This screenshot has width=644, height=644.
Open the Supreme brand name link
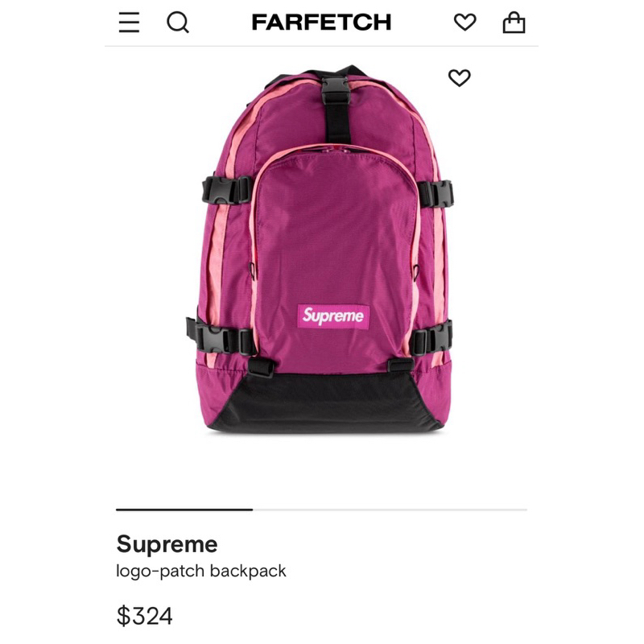point(167,545)
